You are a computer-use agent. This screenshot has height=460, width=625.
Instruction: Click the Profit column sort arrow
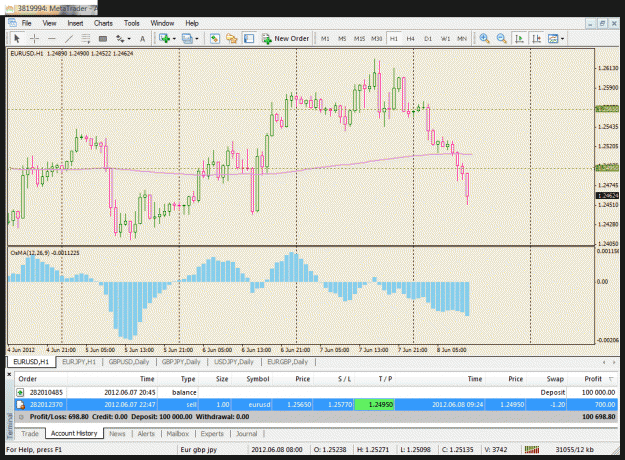pyautogui.click(x=611, y=379)
